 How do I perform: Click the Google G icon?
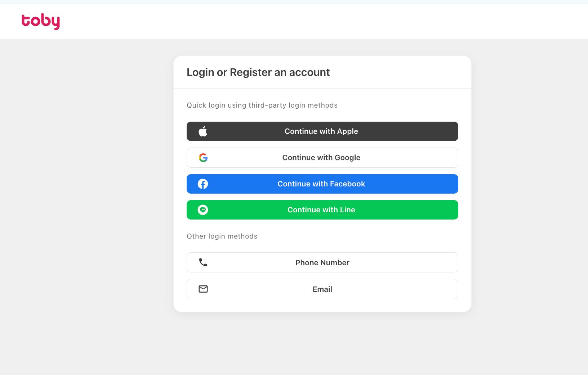[x=203, y=158]
